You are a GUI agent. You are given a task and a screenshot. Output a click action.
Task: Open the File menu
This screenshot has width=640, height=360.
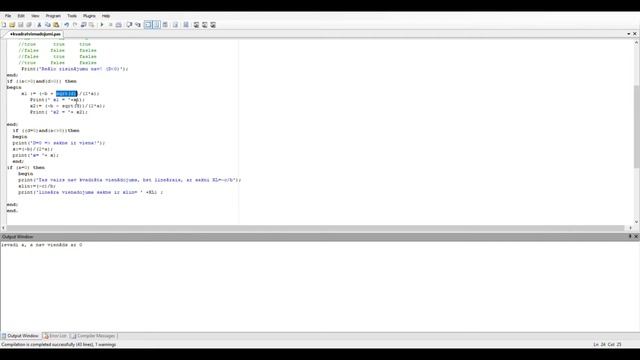[8, 16]
